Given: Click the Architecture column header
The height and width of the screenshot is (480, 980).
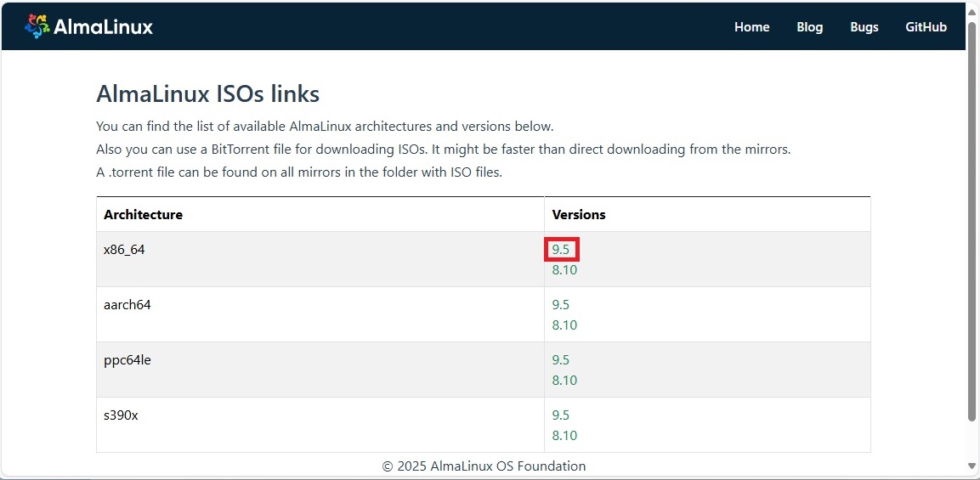Looking at the screenshot, I should click(320, 214).
